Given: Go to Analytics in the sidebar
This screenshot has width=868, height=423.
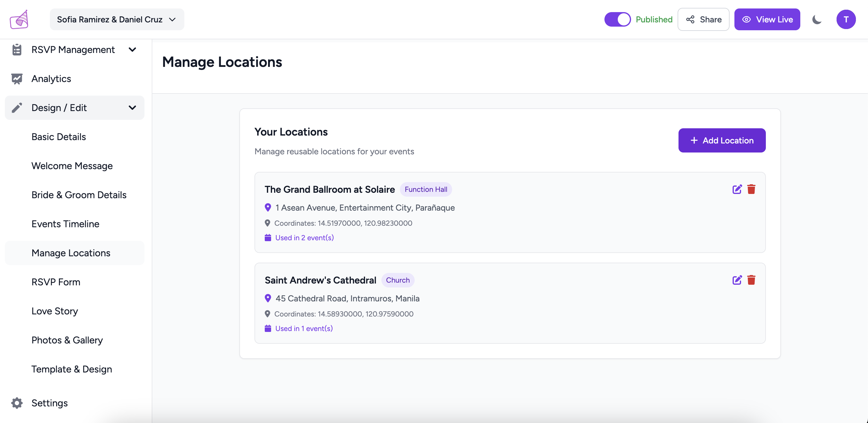Looking at the screenshot, I should pos(74,79).
